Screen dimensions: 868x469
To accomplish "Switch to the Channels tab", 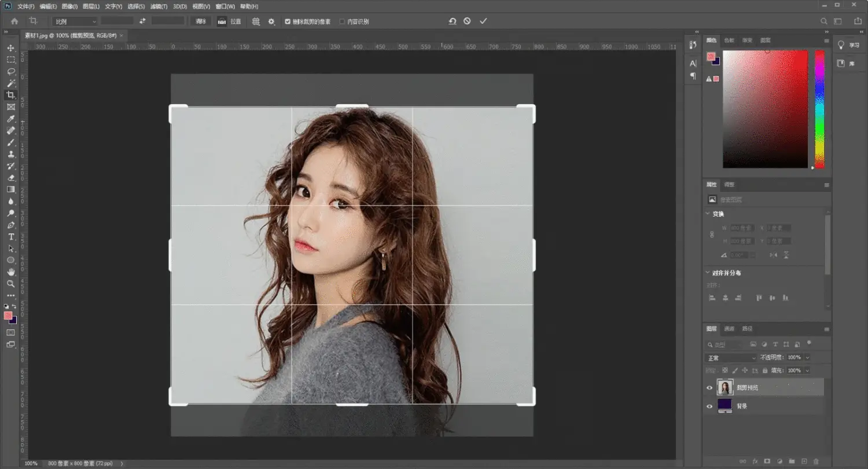I will [x=729, y=328].
